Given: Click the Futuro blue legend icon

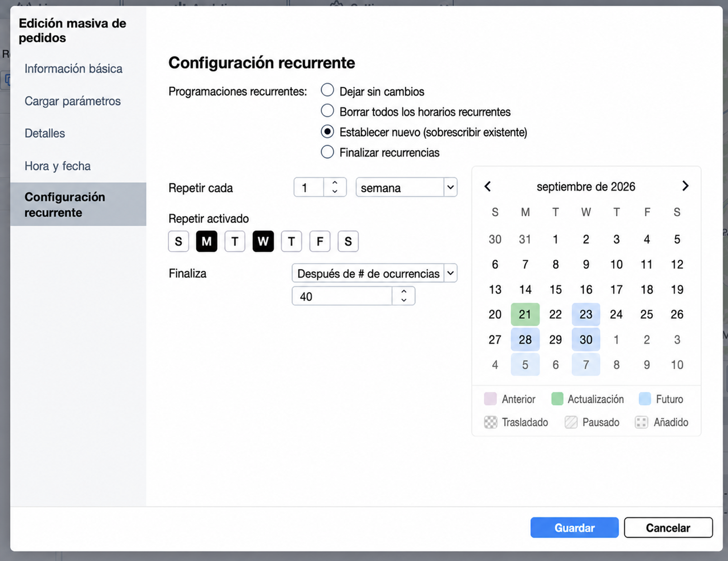Looking at the screenshot, I should coord(645,399).
